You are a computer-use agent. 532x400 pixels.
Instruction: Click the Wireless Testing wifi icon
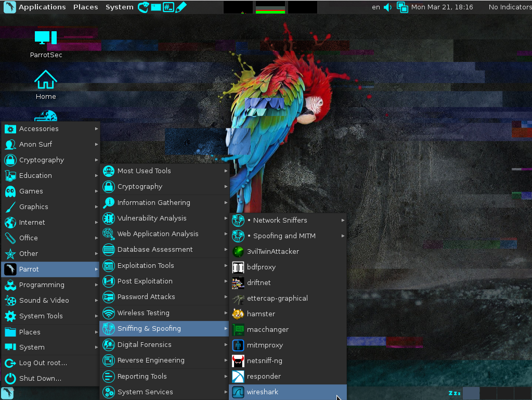pos(109,313)
